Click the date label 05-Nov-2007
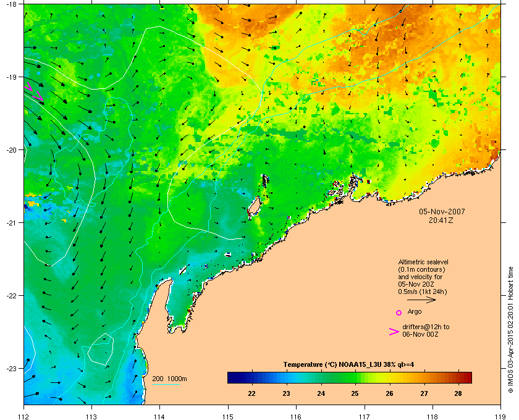Viewport: 519px width, 420px height. pos(442,211)
